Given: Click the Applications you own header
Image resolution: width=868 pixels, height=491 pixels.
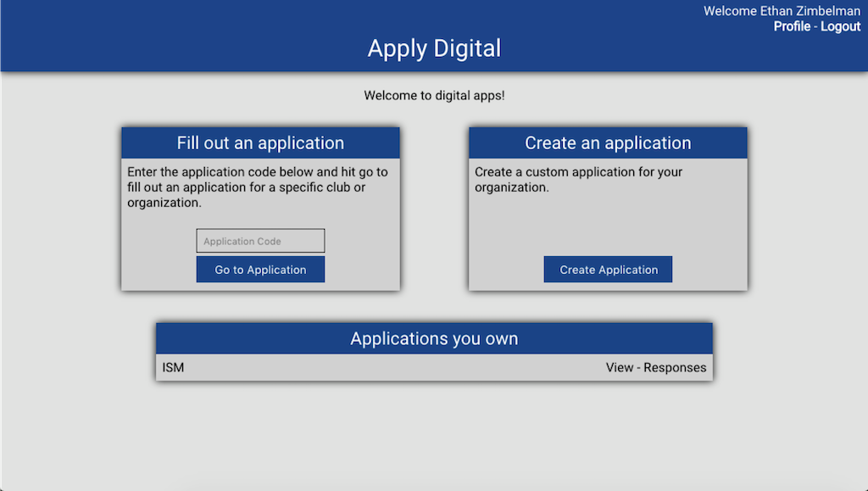Looking at the screenshot, I should point(434,338).
